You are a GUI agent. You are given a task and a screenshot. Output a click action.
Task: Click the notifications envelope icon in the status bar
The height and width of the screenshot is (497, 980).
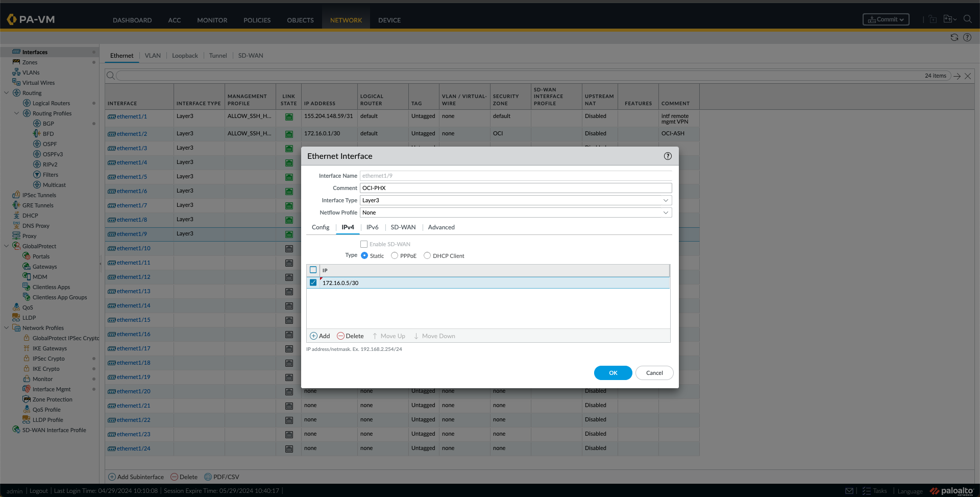coord(849,490)
